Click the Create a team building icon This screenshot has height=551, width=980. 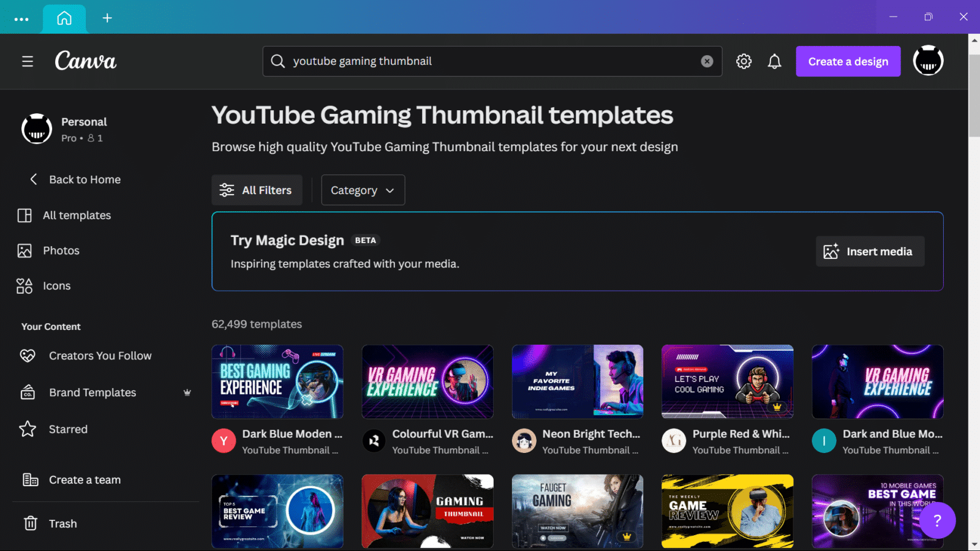click(x=30, y=480)
